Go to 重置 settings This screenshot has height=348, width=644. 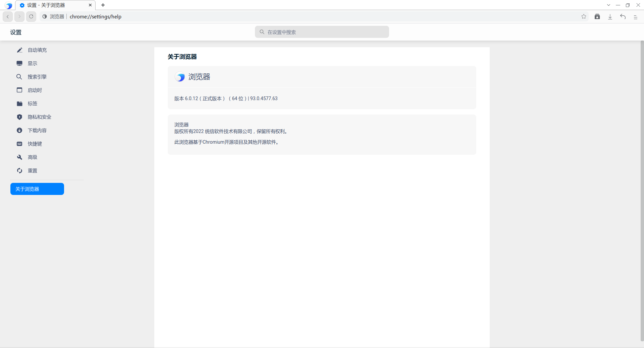[x=33, y=170]
